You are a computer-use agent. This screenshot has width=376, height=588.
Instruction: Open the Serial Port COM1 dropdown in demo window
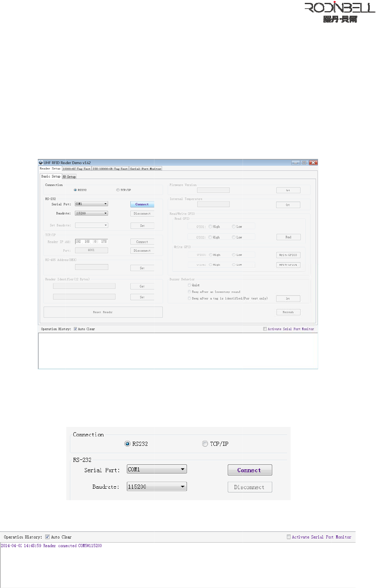(91, 204)
